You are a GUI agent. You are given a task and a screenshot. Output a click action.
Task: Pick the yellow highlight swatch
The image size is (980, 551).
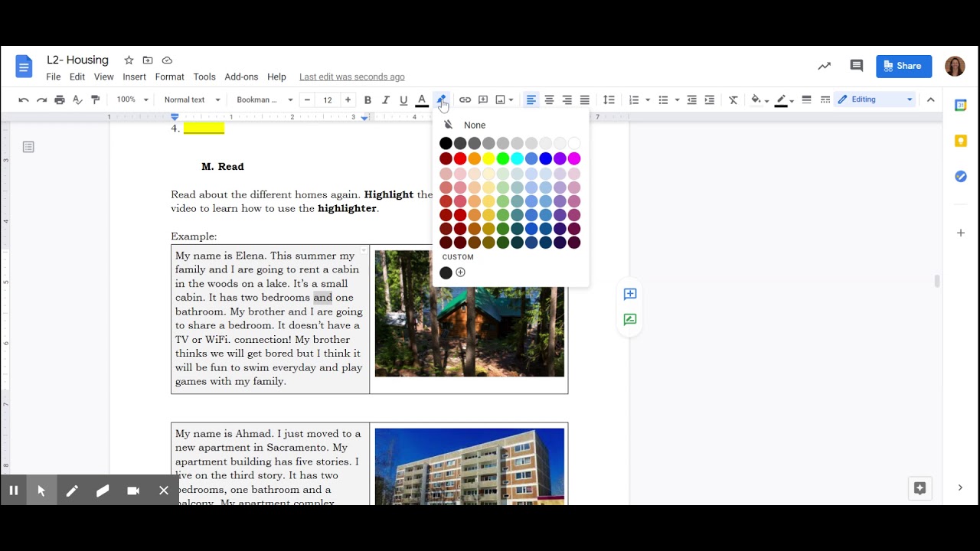(x=488, y=158)
